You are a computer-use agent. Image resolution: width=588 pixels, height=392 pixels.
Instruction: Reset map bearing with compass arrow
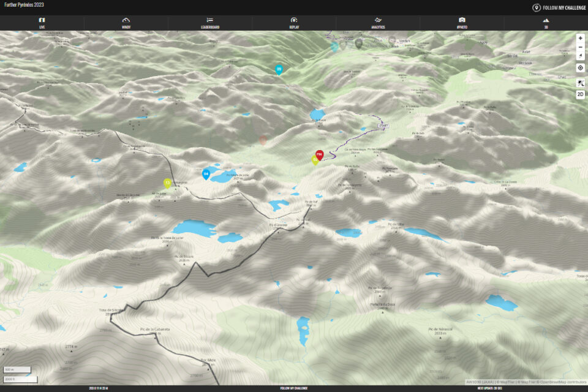point(580,56)
